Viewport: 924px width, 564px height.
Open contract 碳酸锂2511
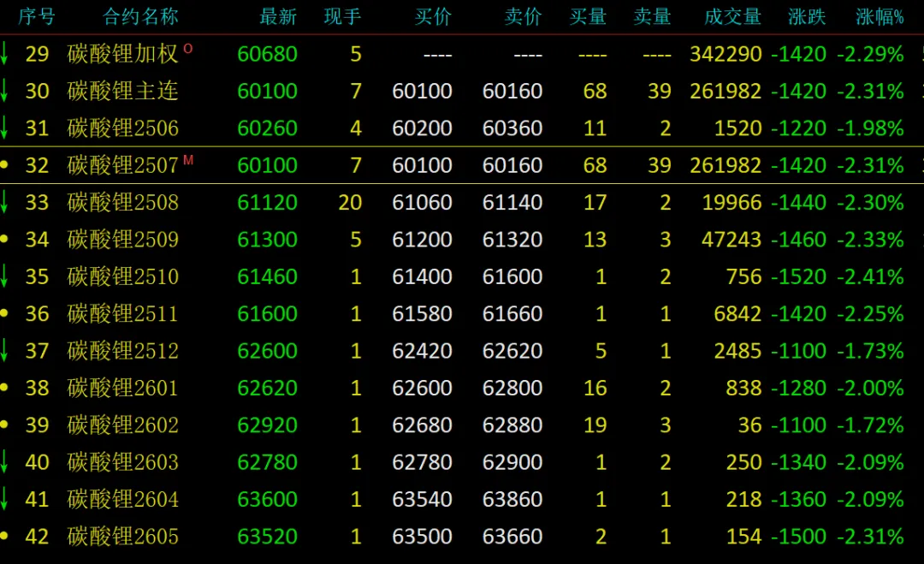(122, 313)
